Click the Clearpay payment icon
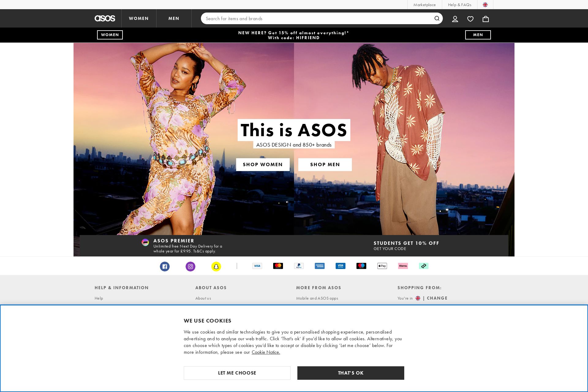Screen dimensions: 588x392 coord(424,266)
